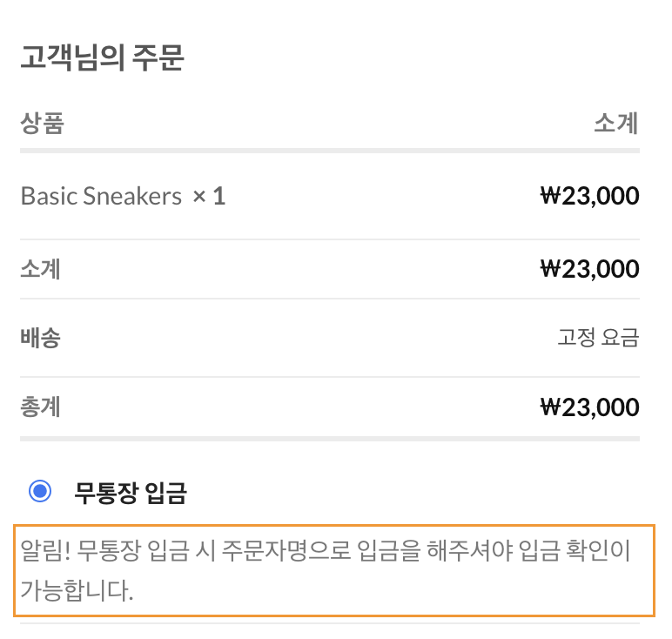Click the ₩23,000 amount in 총계 row
672x639 pixels.
[x=589, y=407]
